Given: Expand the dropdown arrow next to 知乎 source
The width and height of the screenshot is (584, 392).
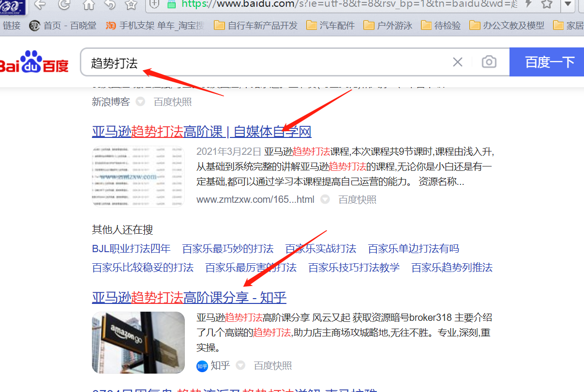Looking at the screenshot, I should (240, 365).
